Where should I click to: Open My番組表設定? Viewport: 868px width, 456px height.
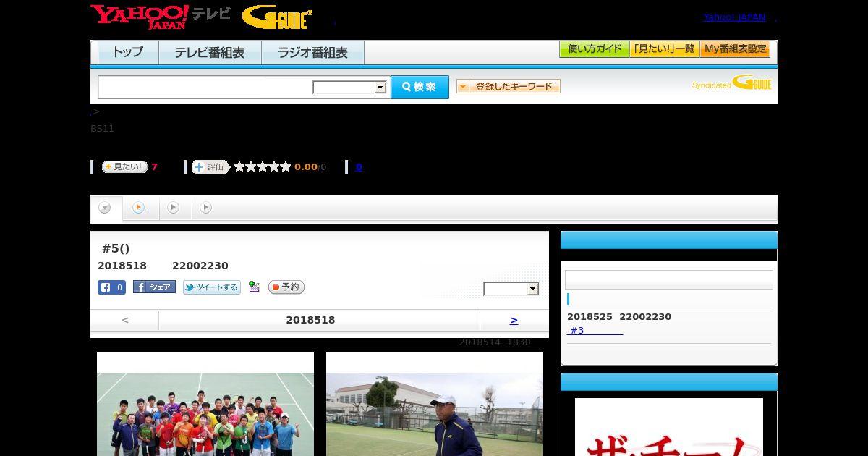point(735,49)
